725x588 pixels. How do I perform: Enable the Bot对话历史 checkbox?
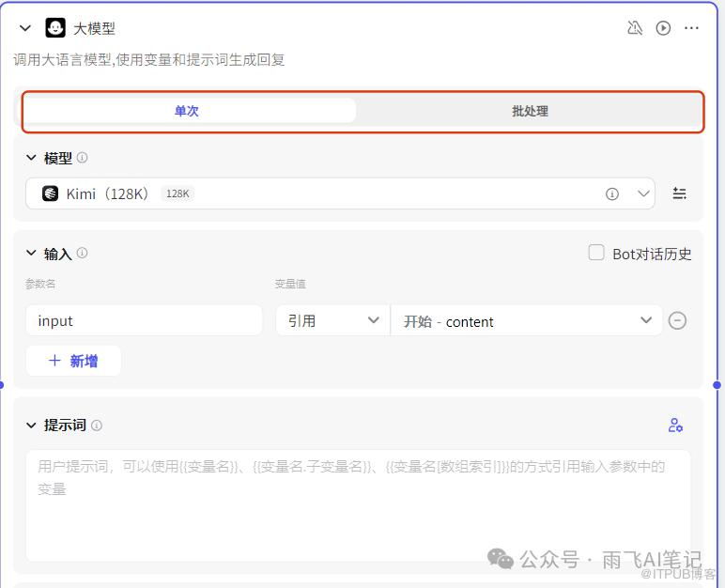point(596,253)
